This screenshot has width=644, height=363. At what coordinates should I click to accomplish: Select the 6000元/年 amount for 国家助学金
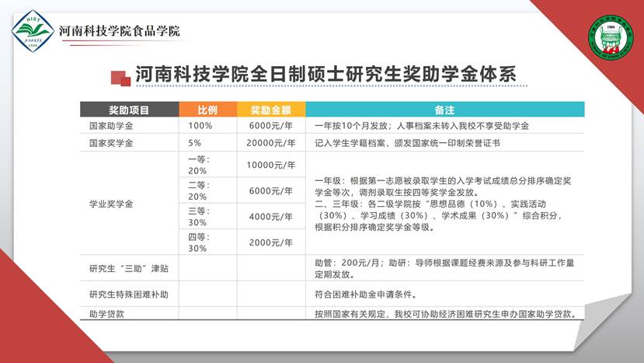(x=271, y=126)
